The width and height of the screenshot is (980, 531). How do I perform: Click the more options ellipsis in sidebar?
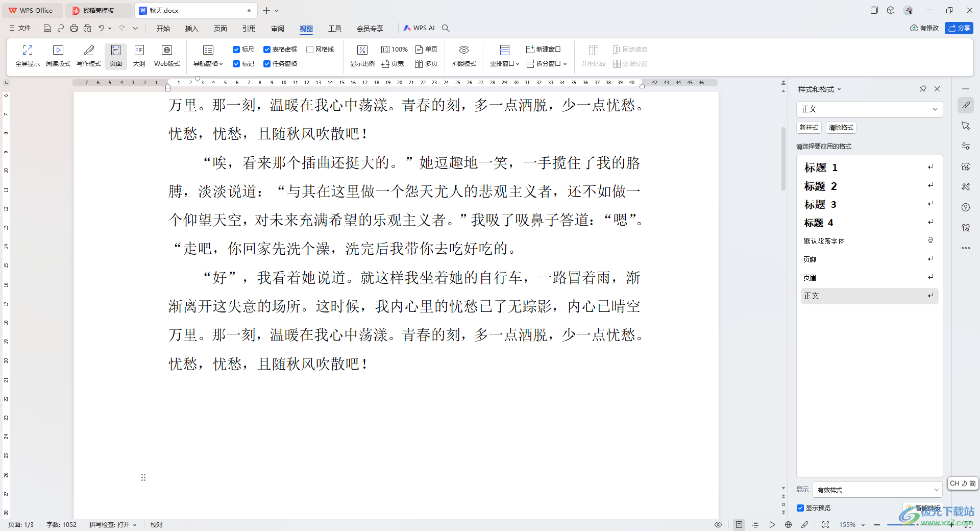(x=966, y=248)
